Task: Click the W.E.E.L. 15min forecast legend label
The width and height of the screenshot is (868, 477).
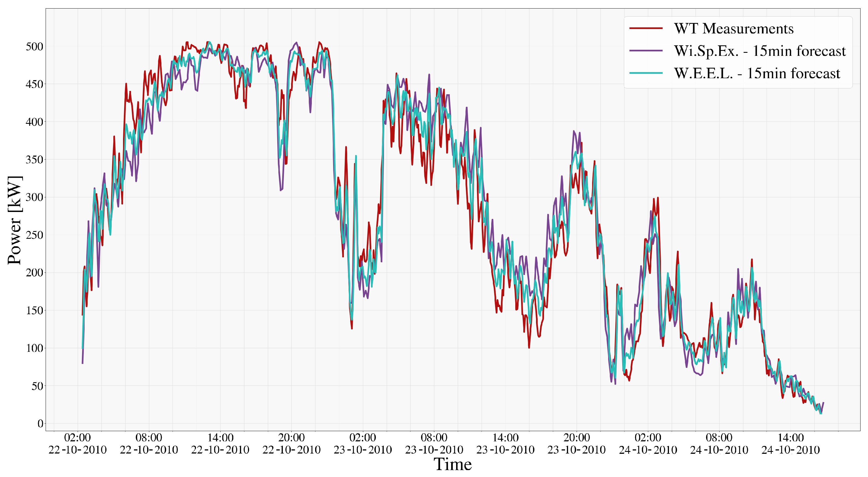Action: click(757, 73)
